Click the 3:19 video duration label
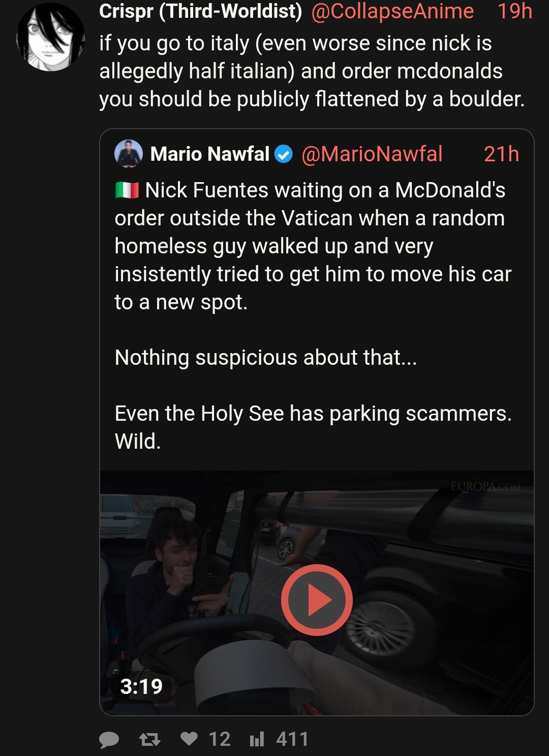The height and width of the screenshot is (756, 549). click(x=141, y=686)
